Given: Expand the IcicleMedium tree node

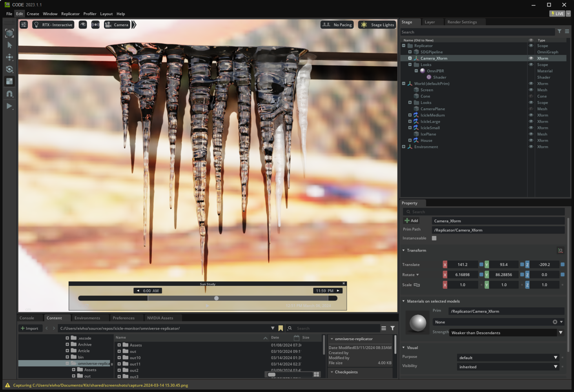Looking at the screenshot, I should pyautogui.click(x=410, y=115).
